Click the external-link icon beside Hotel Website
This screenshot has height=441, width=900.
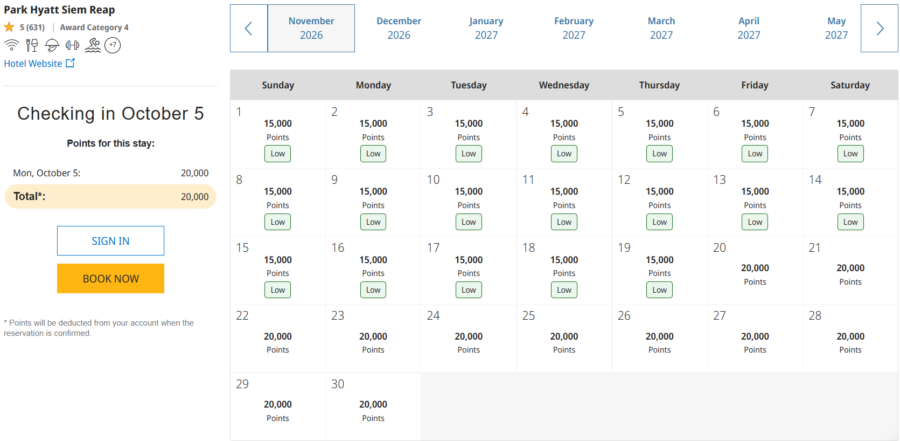[70, 63]
